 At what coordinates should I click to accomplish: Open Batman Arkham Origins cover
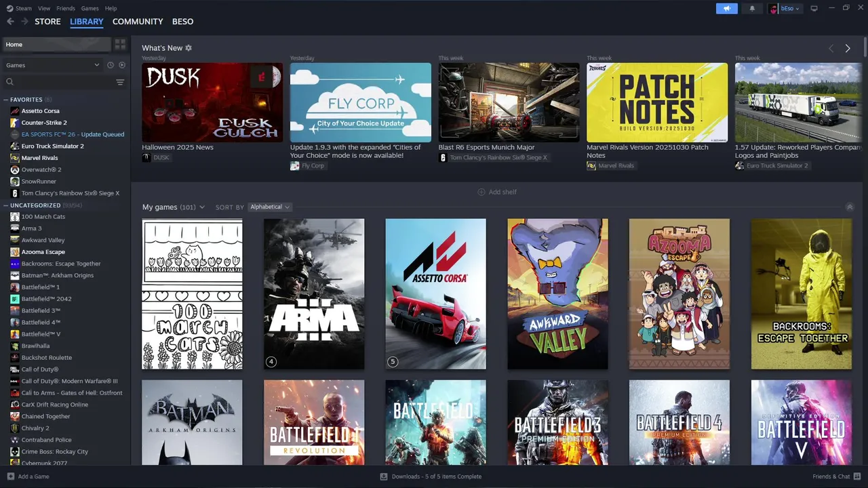point(192,422)
